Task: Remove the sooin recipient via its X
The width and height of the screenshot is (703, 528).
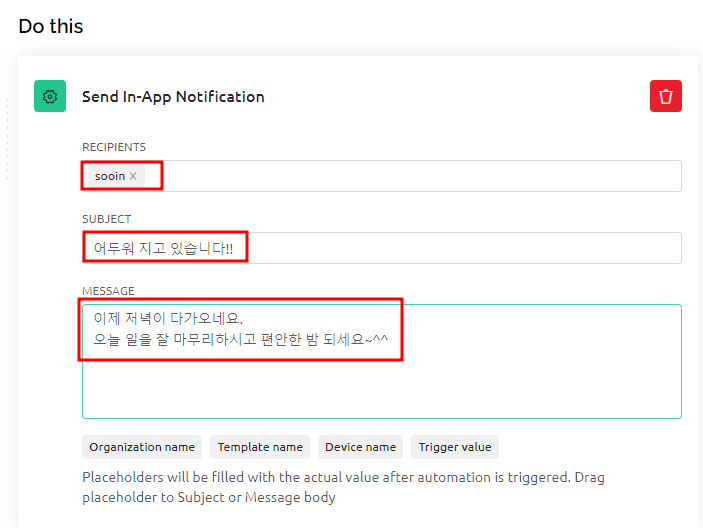Action: click(x=133, y=176)
